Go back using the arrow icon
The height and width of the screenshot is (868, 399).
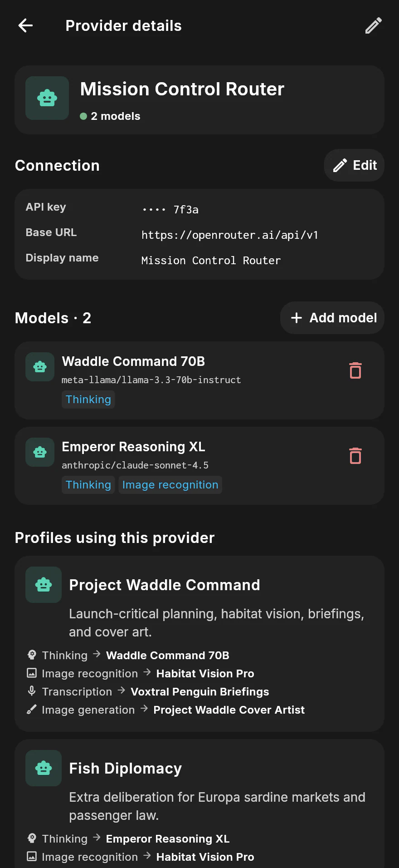[x=25, y=25]
